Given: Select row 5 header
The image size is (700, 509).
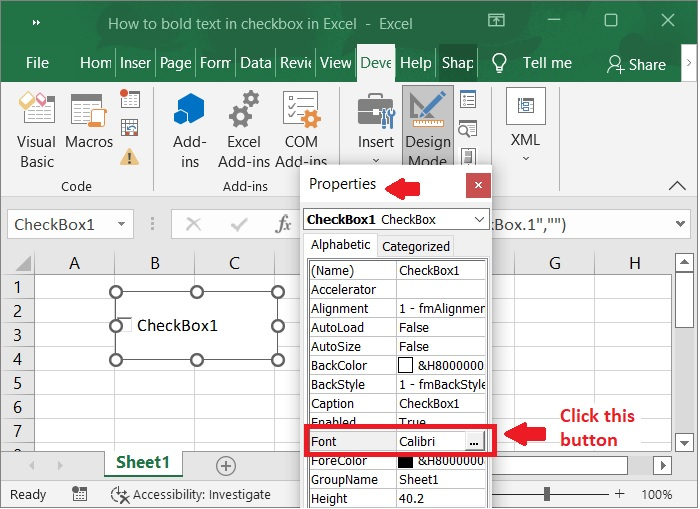Looking at the screenshot, I should 17,383.
